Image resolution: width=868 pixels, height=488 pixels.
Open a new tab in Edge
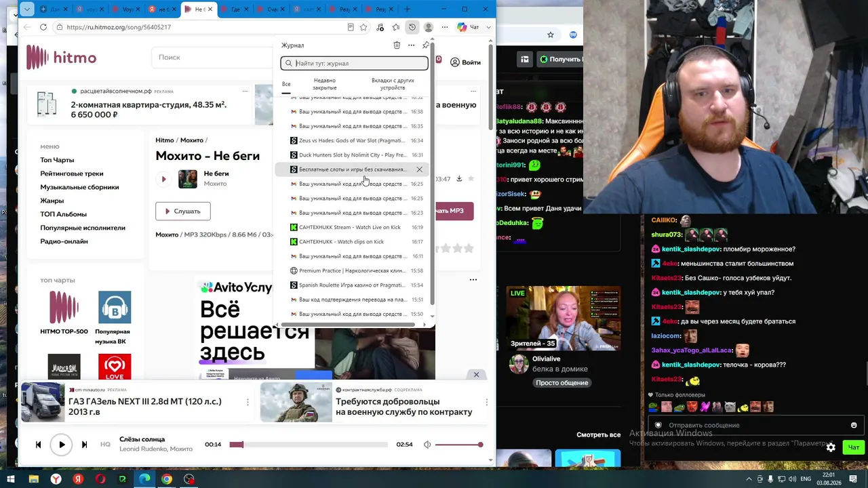click(408, 9)
